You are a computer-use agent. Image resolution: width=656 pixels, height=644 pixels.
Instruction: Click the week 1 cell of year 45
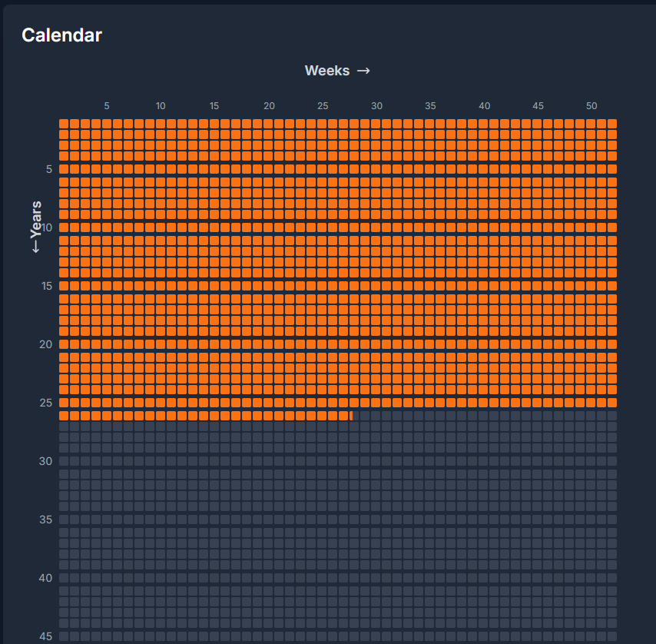pyautogui.click(x=64, y=636)
